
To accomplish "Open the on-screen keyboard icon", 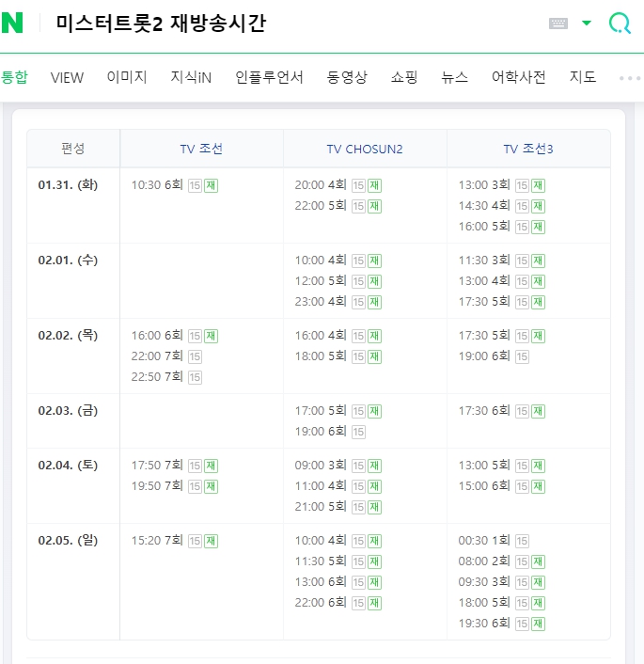I will (558, 23).
